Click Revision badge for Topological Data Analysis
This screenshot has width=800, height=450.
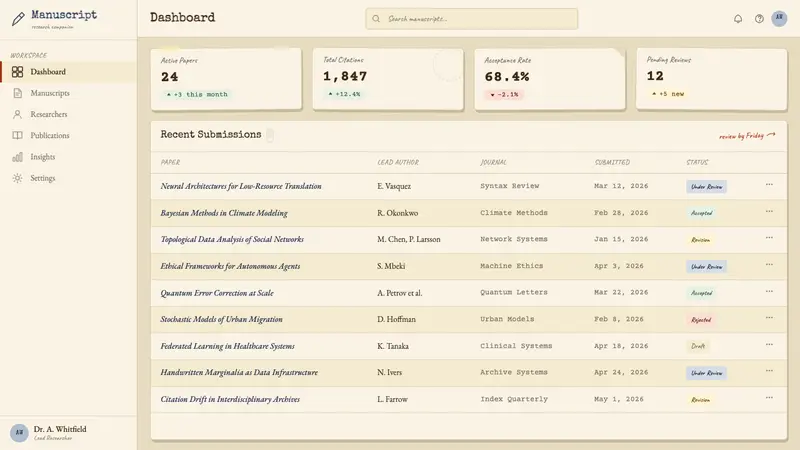pyautogui.click(x=701, y=240)
